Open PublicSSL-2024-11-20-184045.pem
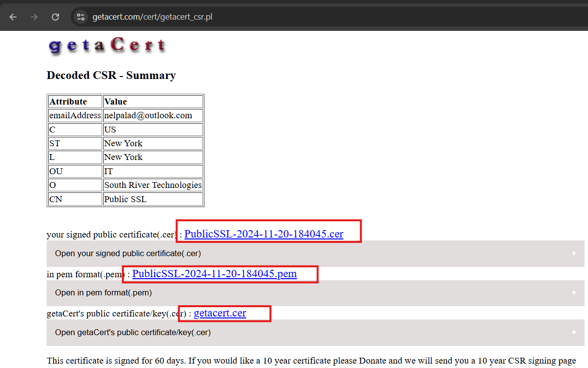Screen dimensions: 588x368 click(x=214, y=274)
